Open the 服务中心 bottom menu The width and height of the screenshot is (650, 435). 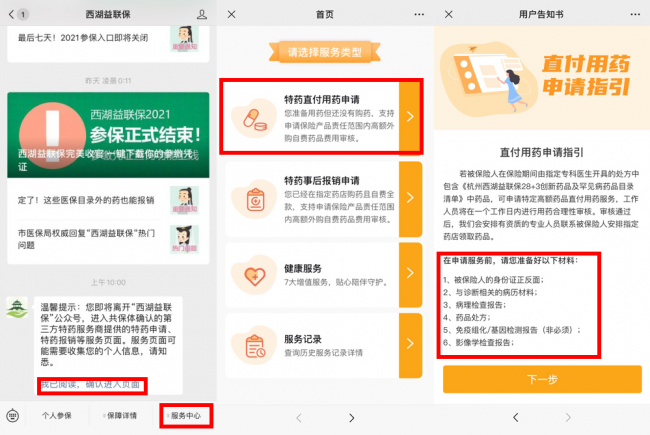(187, 414)
